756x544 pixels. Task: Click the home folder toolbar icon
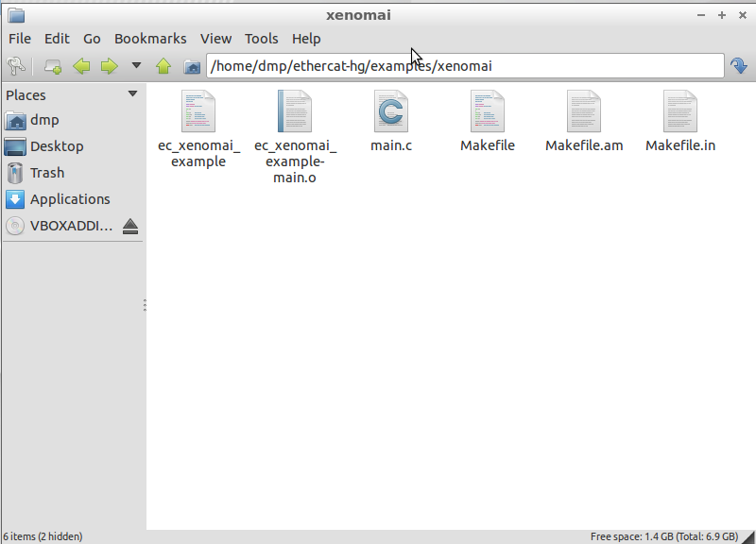[x=192, y=66]
